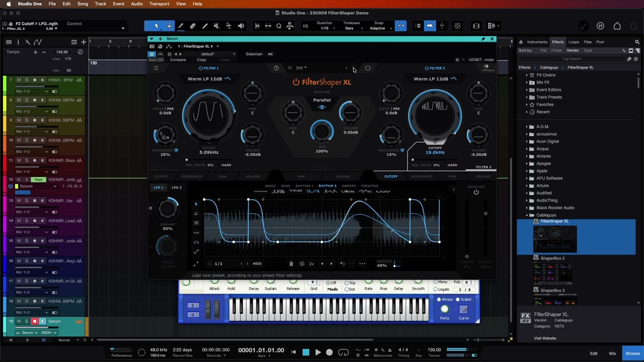Click the Stop transport button

pyautogui.click(x=305, y=352)
